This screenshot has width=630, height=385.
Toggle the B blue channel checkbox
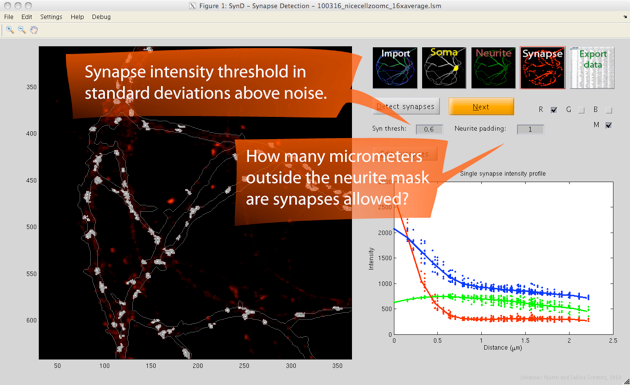[609, 110]
